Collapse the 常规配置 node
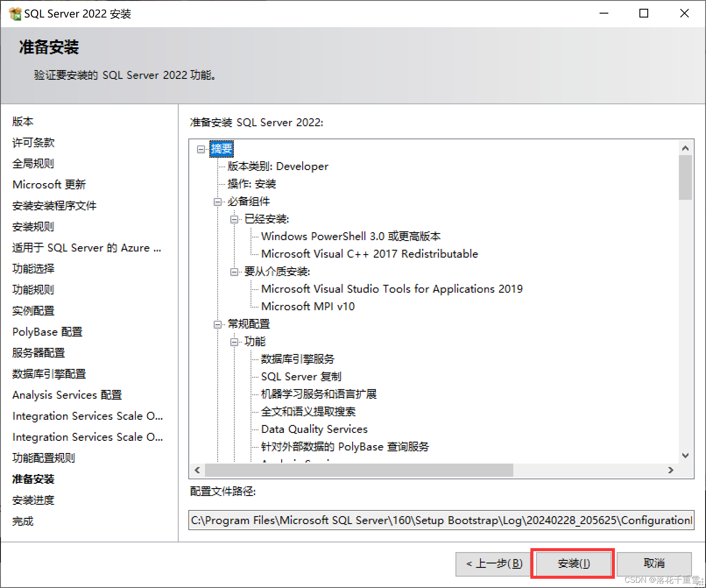The image size is (706, 588). point(218,325)
